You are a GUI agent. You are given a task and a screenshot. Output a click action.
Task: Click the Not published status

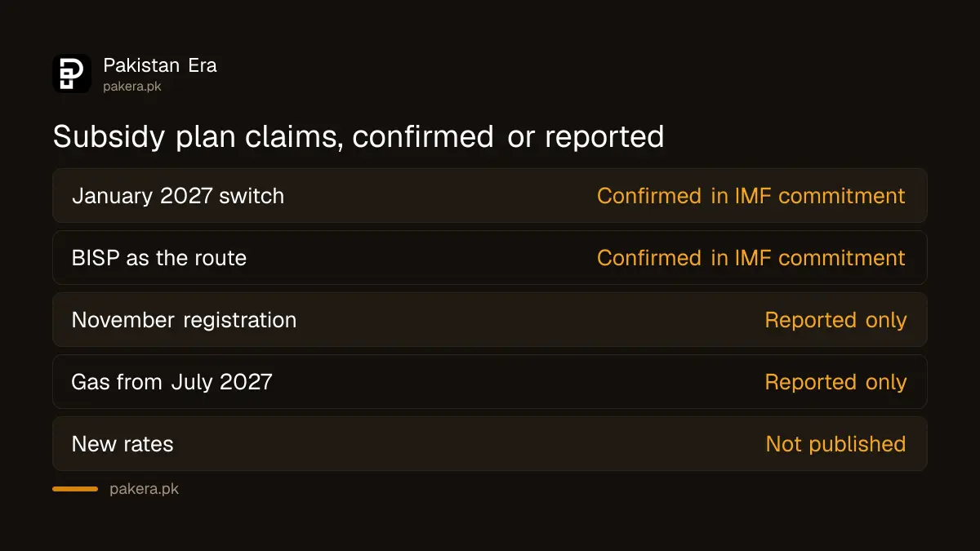click(835, 444)
